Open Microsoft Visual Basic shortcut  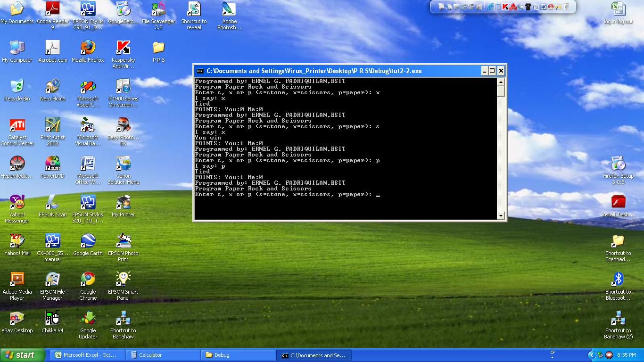(88, 132)
